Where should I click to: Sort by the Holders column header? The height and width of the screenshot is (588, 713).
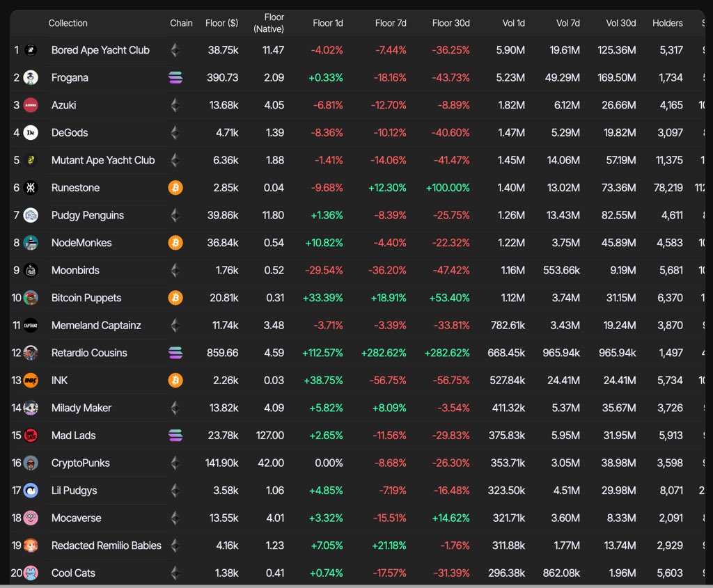pyautogui.click(x=668, y=23)
